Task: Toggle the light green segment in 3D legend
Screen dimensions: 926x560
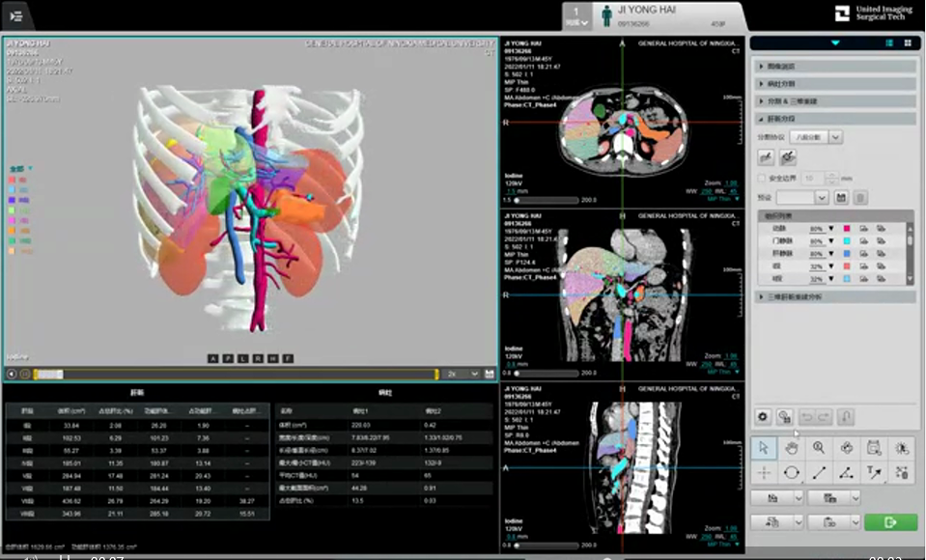Action: pyautogui.click(x=12, y=210)
